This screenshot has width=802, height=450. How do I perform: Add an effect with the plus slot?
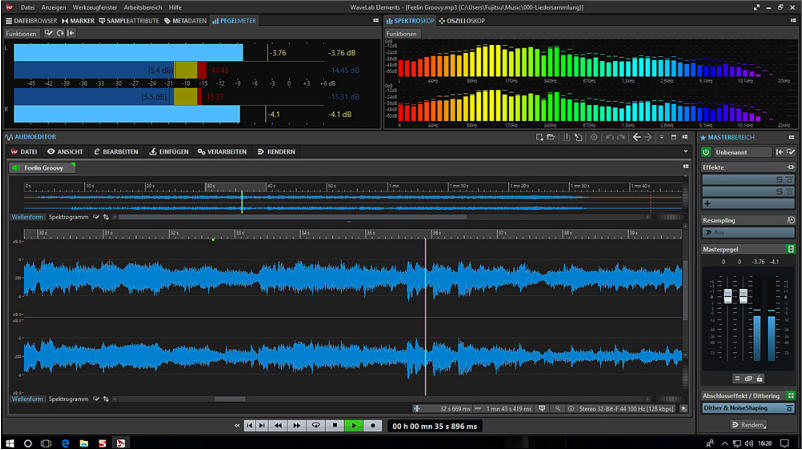[x=707, y=203]
